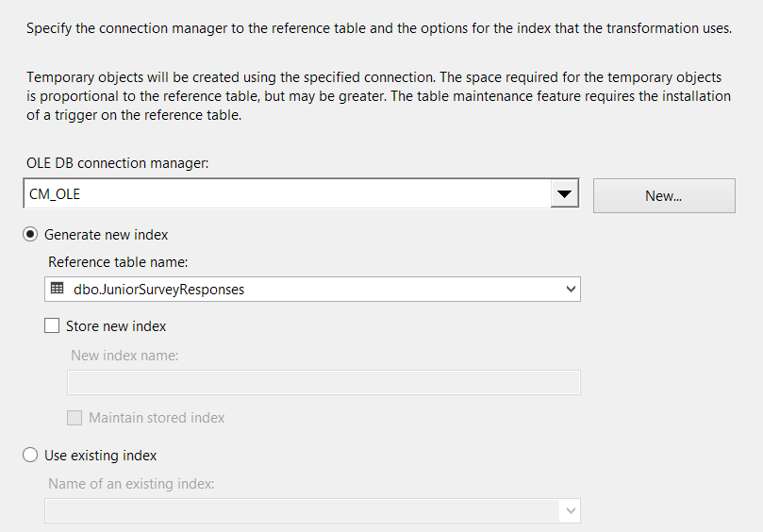Expand the Reference table name chevron
763x532 pixels.
tap(571, 290)
